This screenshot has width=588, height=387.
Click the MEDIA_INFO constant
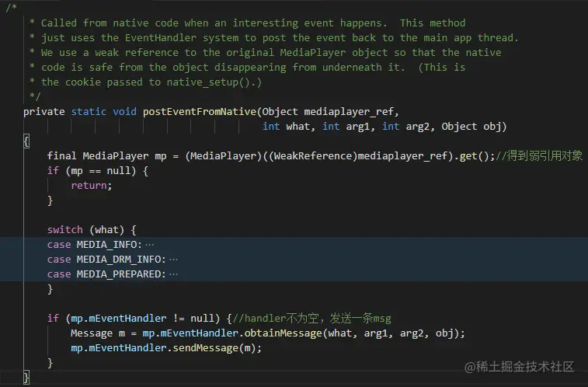coord(107,245)
